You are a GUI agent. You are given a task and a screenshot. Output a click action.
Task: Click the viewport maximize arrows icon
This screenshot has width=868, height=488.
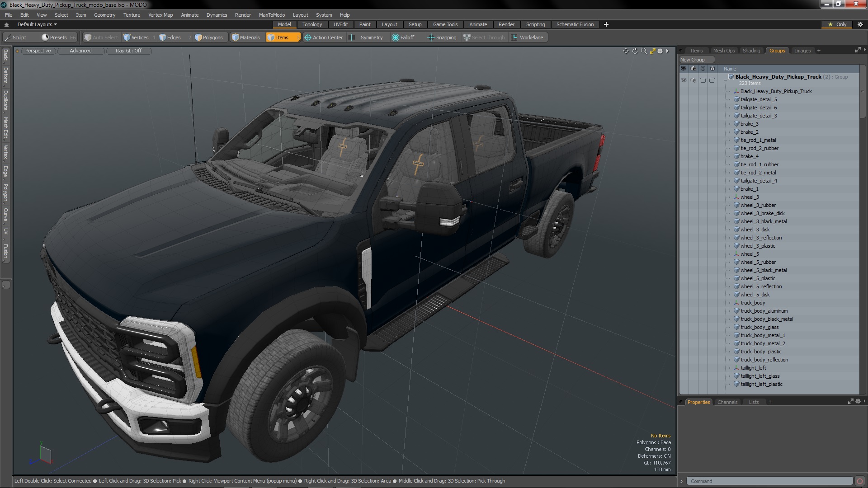(x=652, y=51)
